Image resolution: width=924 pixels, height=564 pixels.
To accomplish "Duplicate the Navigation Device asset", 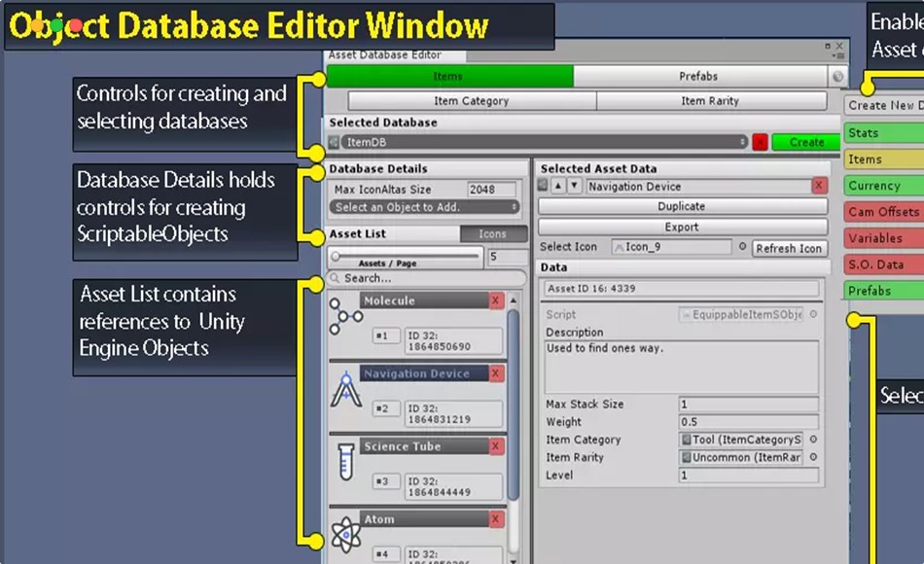I will point(681,207).
